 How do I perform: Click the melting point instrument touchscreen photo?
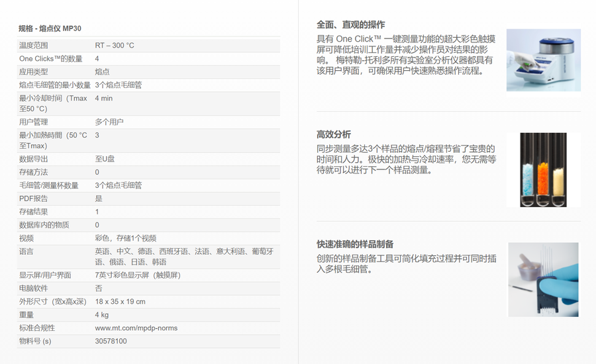[543, 60]
